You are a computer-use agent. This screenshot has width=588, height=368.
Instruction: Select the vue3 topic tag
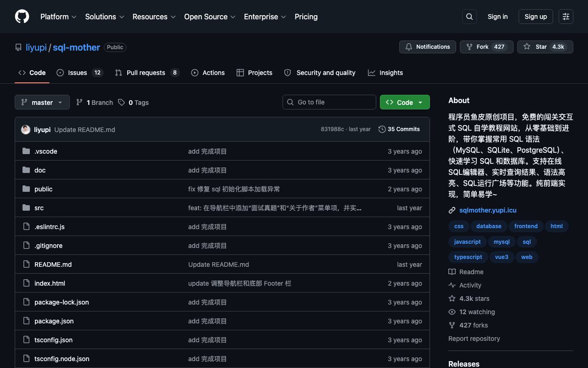502,257
